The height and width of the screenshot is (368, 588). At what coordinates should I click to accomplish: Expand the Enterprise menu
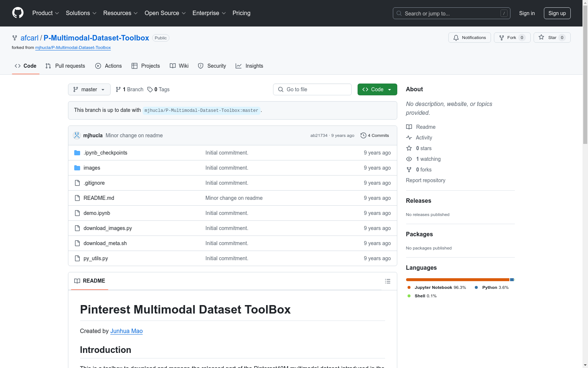pyautogui.click(x=209, y=13)
